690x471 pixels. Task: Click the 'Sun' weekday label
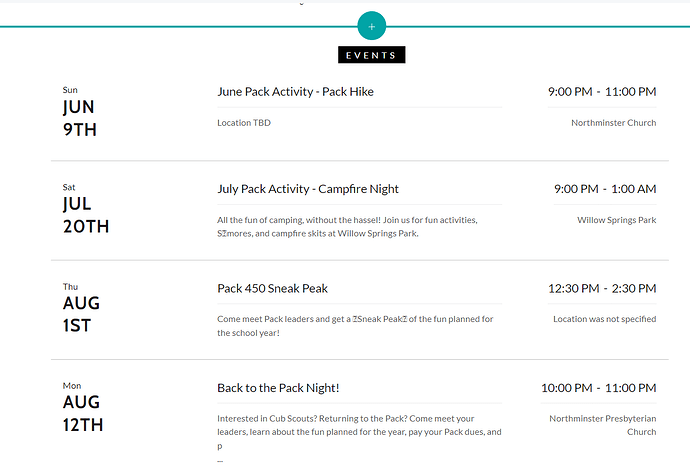[70, 90]
